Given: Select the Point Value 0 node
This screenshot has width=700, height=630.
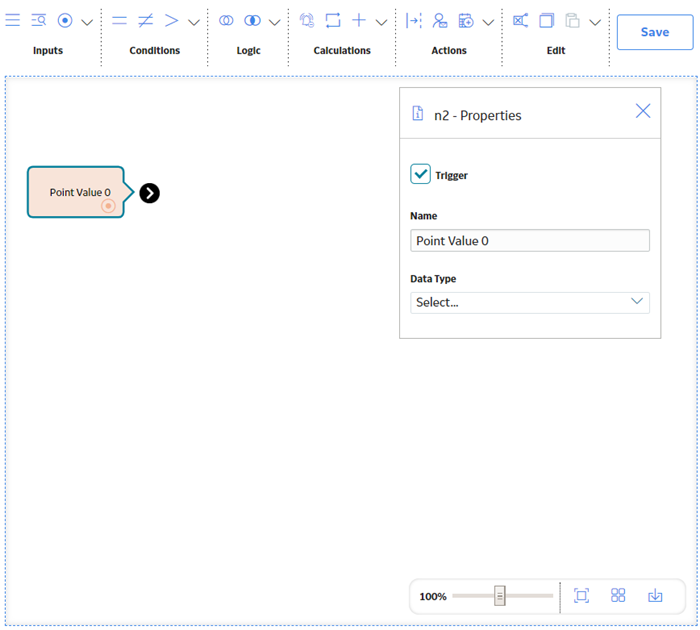Looking at the screenshot, I should (76, 192).
